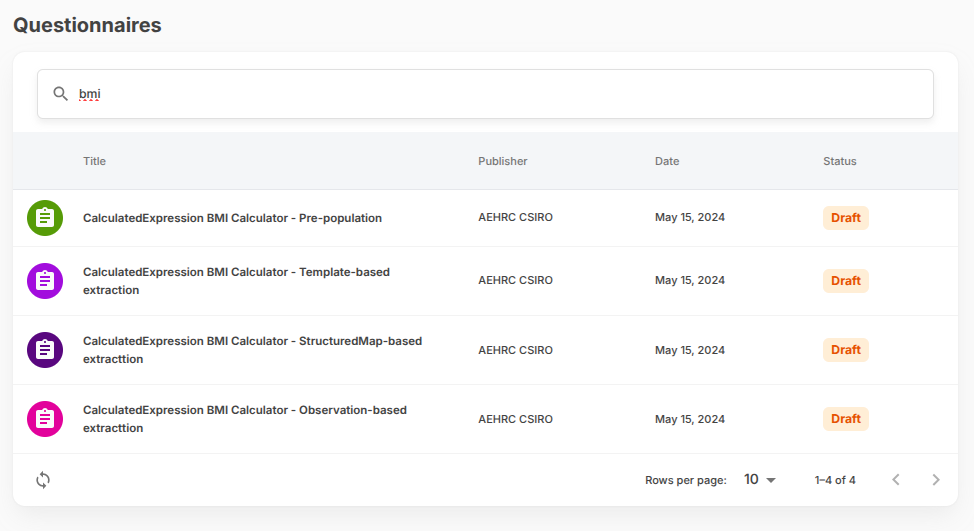Click the green clipboard icon for Pre-population
The image size is (974, 531).
pyautogui.click(x=45, y=218)
